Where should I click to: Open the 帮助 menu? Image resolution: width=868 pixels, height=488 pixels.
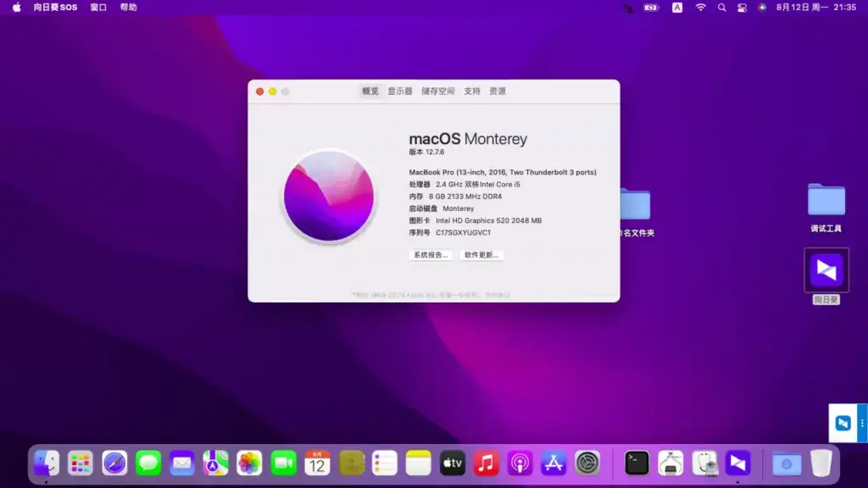(129, 7)
